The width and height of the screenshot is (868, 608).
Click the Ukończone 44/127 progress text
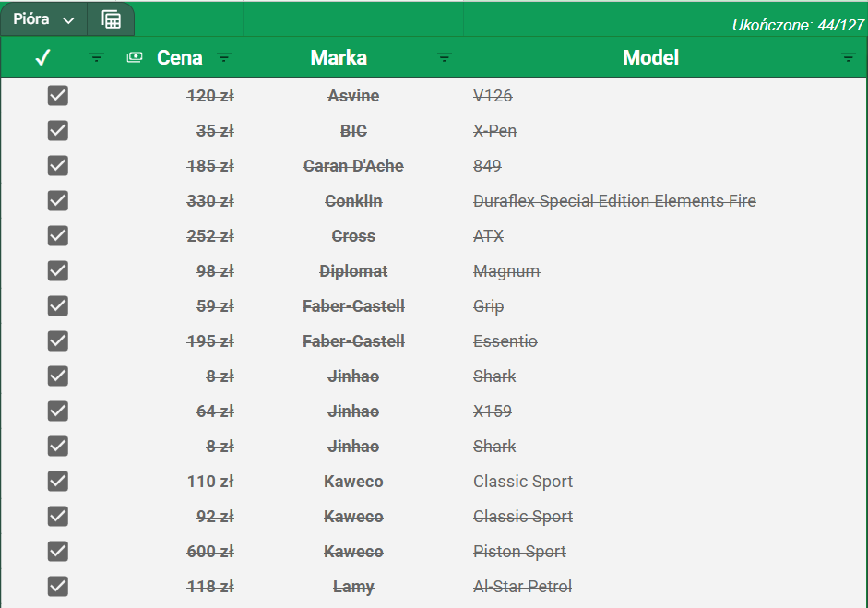[x=797, y=25]
